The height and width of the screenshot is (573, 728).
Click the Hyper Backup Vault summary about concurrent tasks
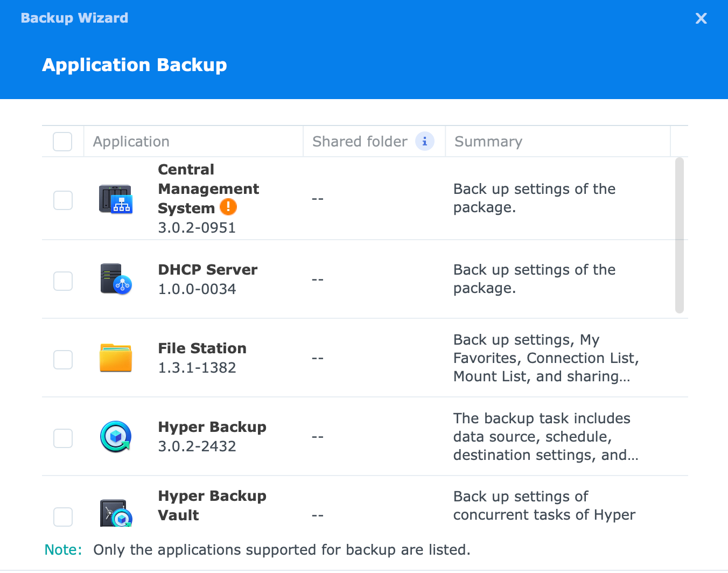544,506
